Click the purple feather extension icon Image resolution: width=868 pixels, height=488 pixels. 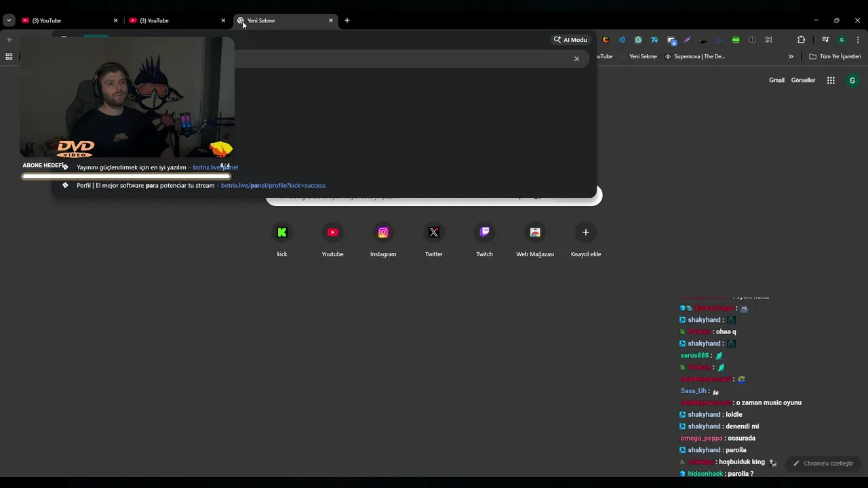(x=687, y=39)
